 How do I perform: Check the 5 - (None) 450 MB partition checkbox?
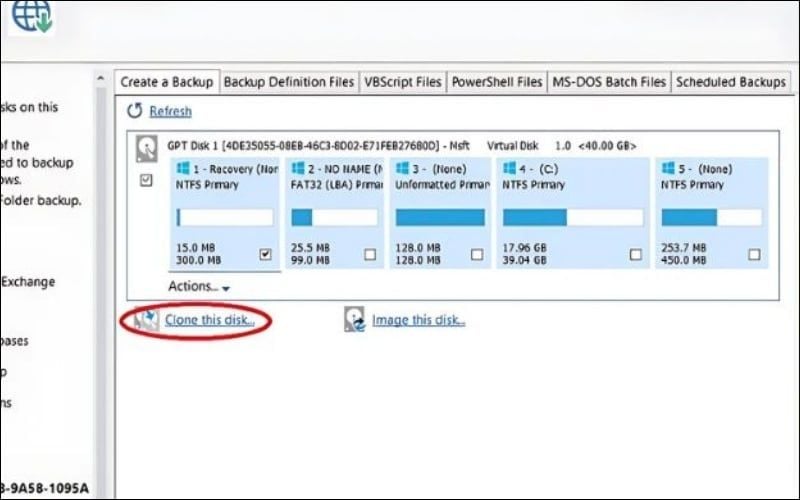pyautogui.click(x=754, y=254)
